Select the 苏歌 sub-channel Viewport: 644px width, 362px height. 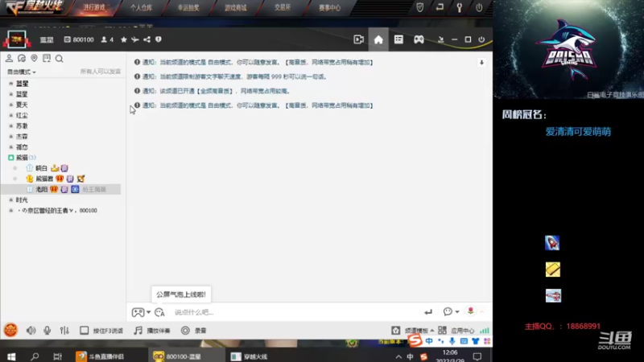(x=22, y=126)
